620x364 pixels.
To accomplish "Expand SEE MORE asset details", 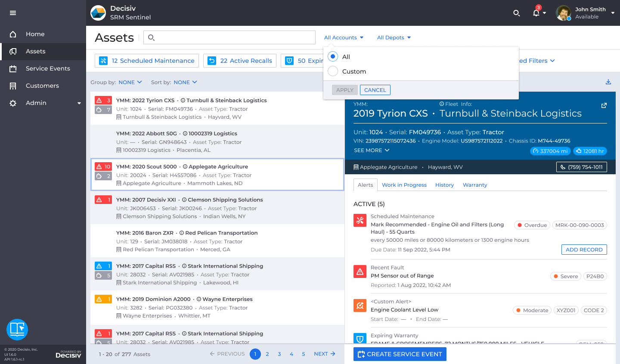I will (x=372, y=150).
